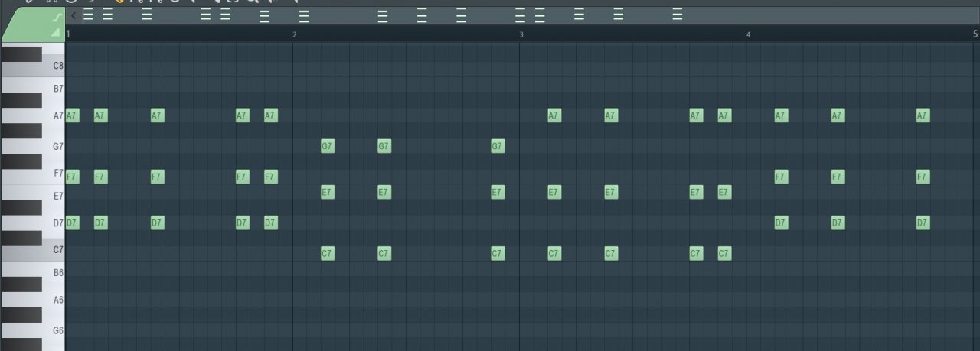
Task: Play the black key between C7 and D7
Action: (21, 238)
